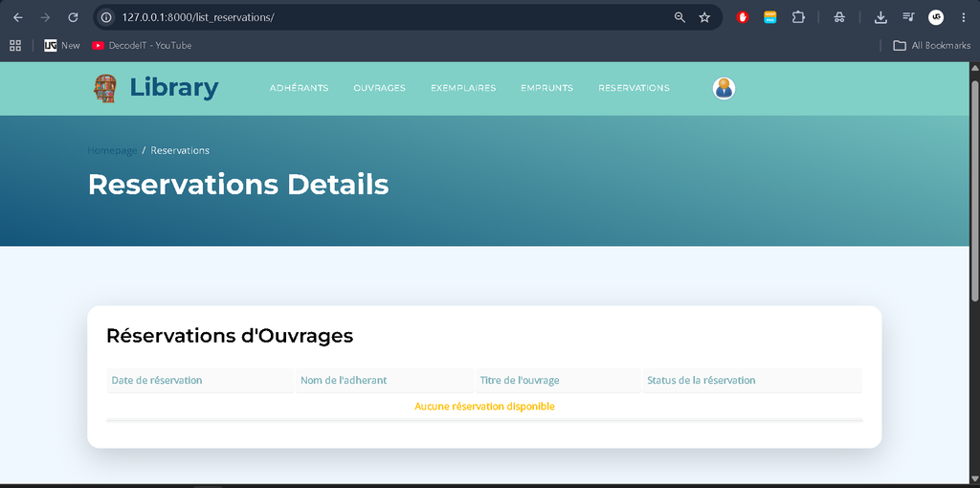Click the browser forward arrow
The width and height of the screenshot is (980, 488).
click(45, 17)
